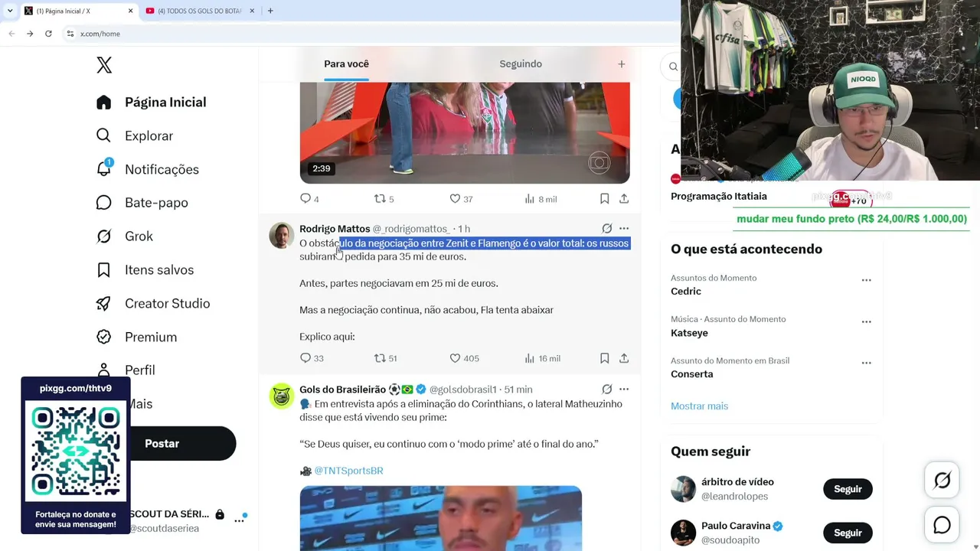Reply to the video post with 4 comments
980x551 pixels.
pyautogui.click(x=305, y=199)
